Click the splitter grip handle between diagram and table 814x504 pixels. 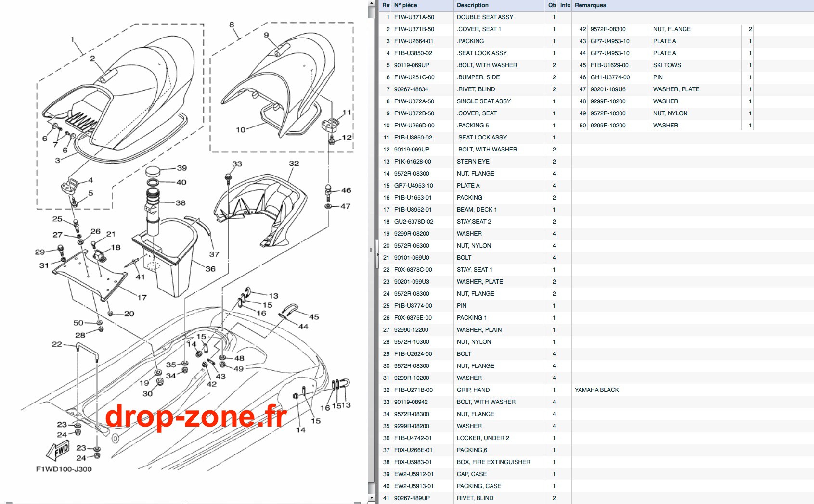[371, 250]
